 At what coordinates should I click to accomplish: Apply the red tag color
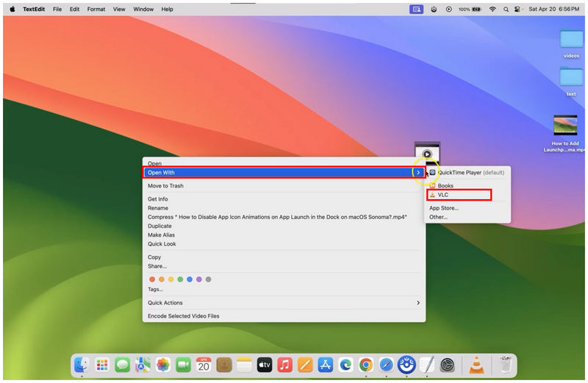point(152,279)
